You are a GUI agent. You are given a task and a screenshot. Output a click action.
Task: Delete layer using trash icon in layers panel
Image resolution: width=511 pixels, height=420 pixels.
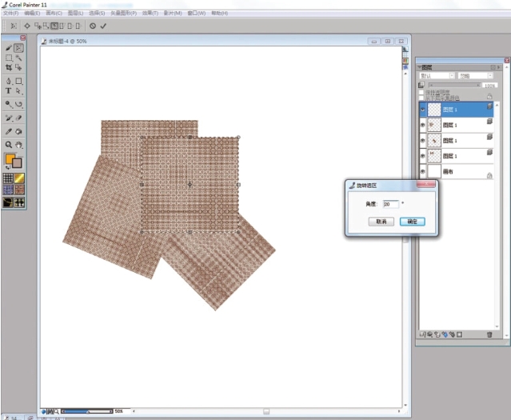click(x=489, y=334)
